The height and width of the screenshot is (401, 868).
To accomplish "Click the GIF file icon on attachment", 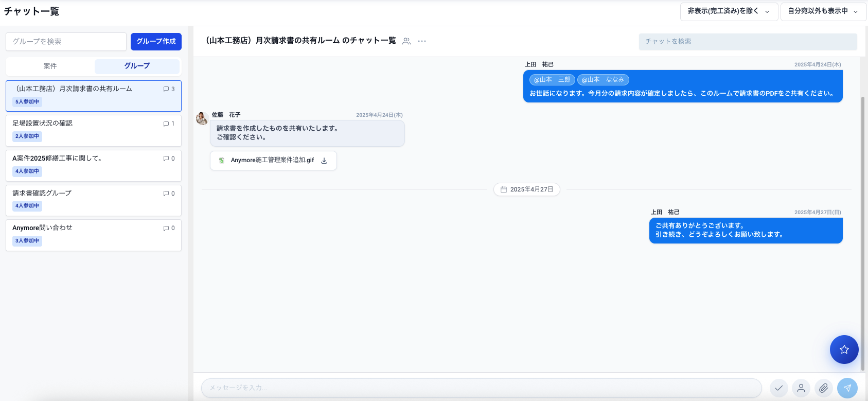I will pyautogui.click(x=222, y=161).
